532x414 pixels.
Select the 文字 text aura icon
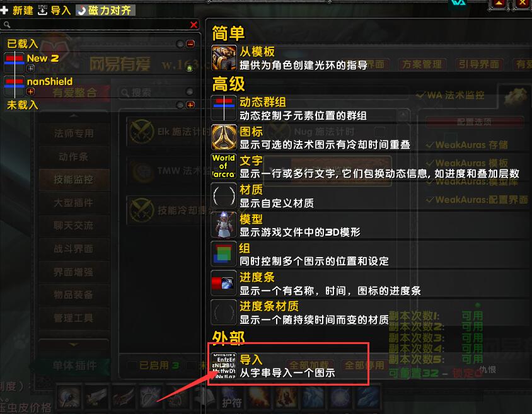224,166
